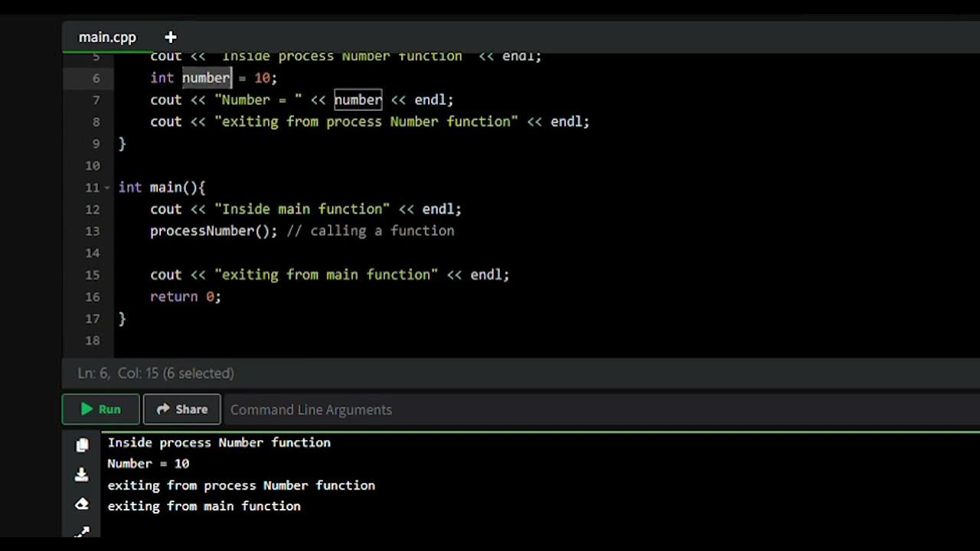Viewport: 980px width, 551px height.
Task: Click line number 13 in gutter
Action: (x=93, y=231)
